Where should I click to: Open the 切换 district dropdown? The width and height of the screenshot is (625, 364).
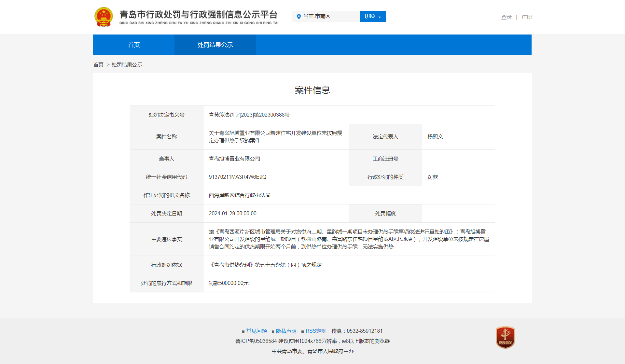(372, 16)
